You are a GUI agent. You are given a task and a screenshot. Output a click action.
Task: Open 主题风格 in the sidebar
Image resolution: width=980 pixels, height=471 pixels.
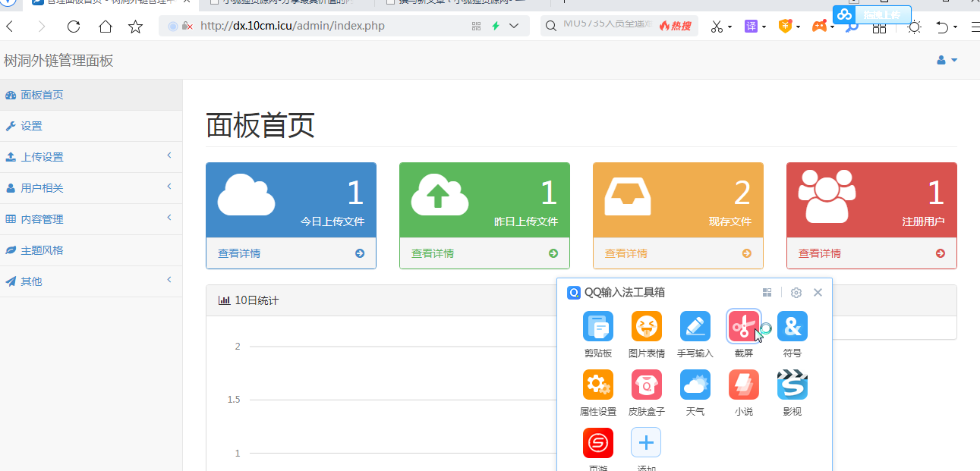click(x=91, y=250)
